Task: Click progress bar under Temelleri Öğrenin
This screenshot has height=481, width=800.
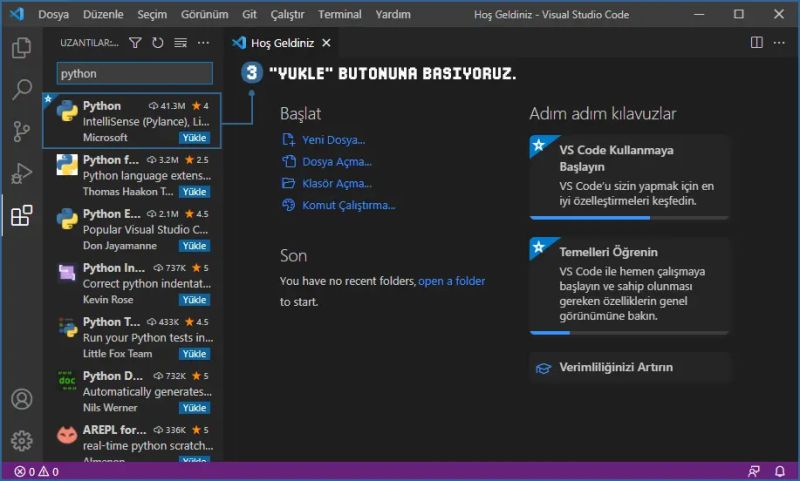Action: (x=629, y=333)
